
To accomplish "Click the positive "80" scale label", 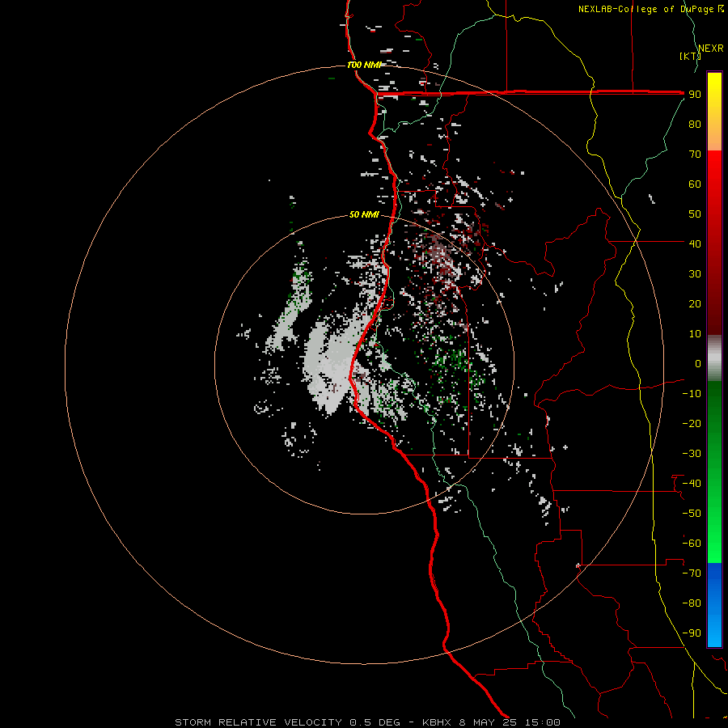I will (x=695, y=124).
